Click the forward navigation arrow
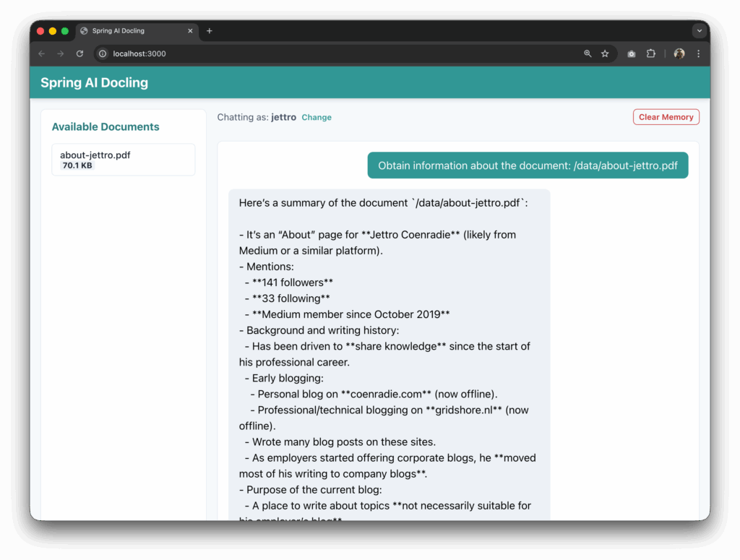 pos(61,53)
